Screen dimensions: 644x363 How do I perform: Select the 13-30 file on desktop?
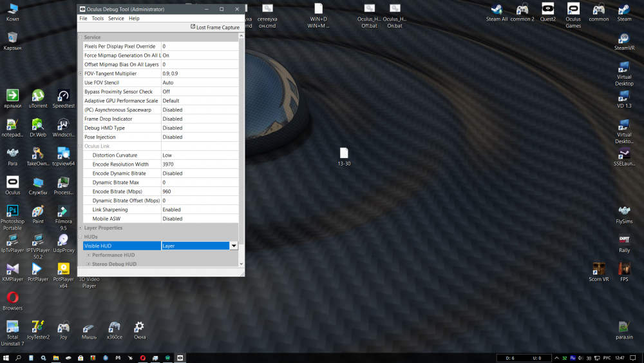[x=344, y=154]
